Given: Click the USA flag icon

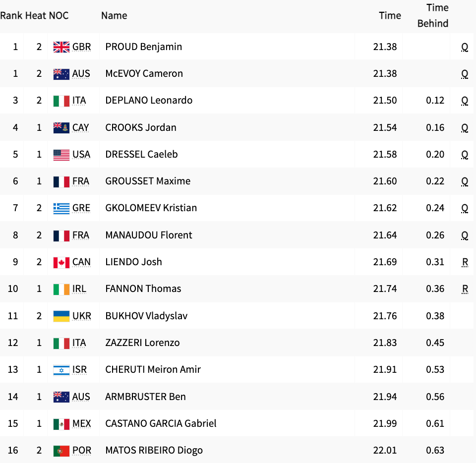Looking at the screenshot, I should click(x=61, y=155).
